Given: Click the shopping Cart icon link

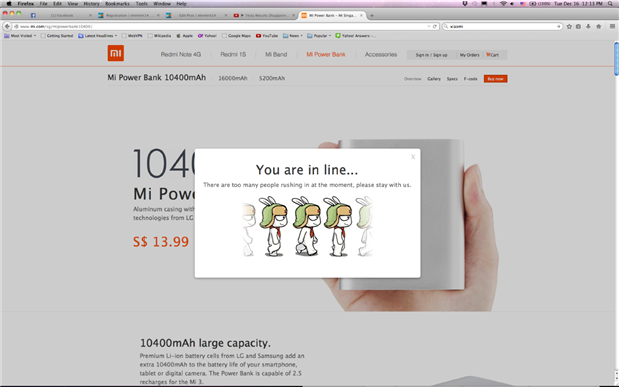Looking at the screenshot, I should (492, 55).
